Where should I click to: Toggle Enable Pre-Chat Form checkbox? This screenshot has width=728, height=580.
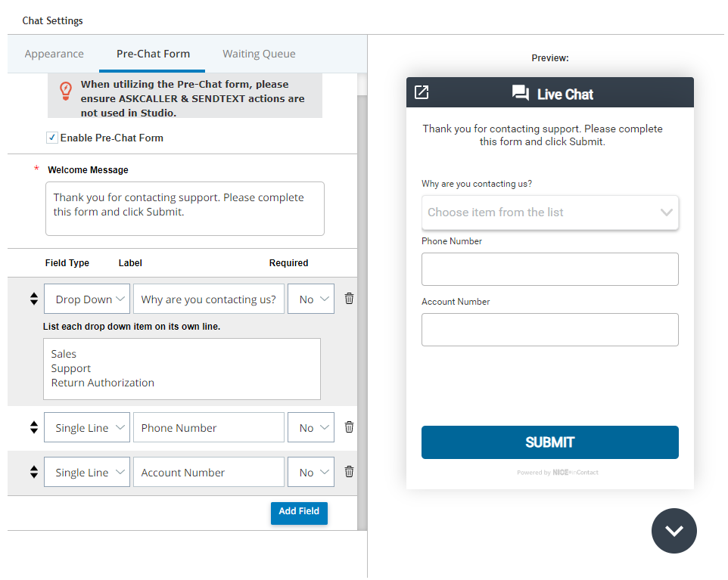[52, 138]
